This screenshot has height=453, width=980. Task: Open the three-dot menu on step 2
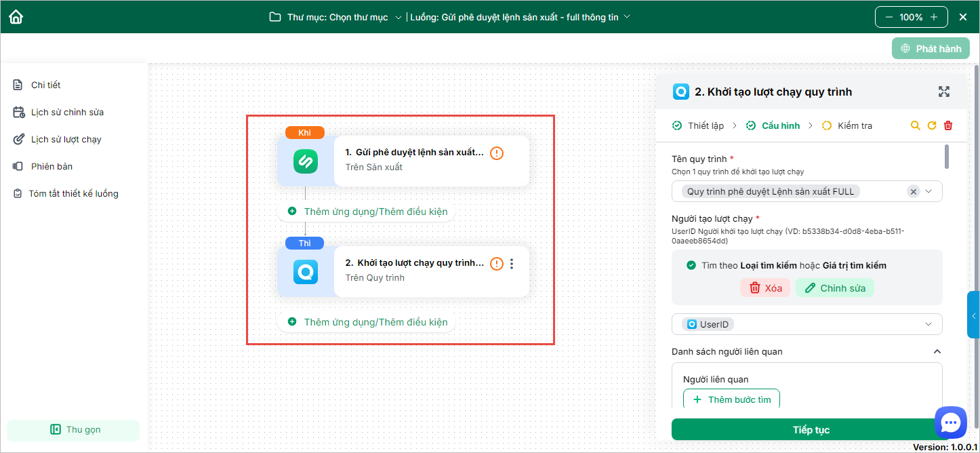tap(512, 264)
